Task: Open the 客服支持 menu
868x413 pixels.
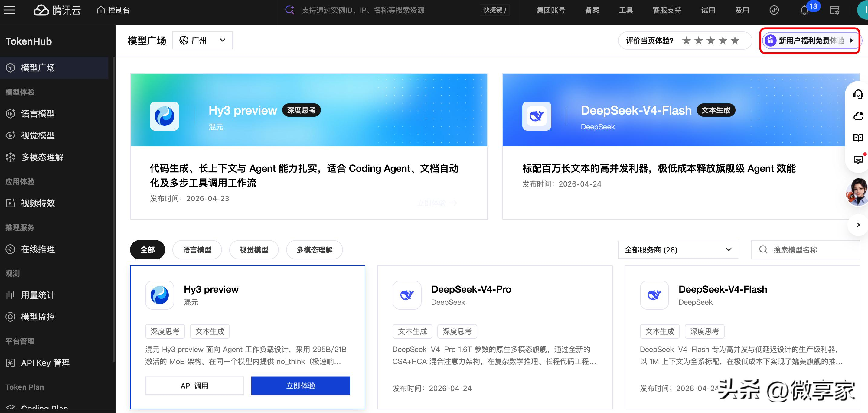Action: pyautogui.click(x=667, y=10)
